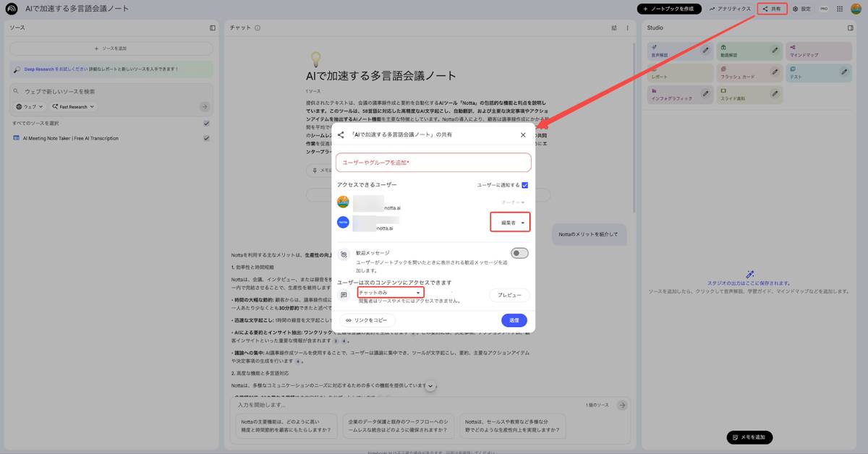Open the マインドマップ generator in Studio
This screenshot has width=868, height=454.
[x=817, y=51]
